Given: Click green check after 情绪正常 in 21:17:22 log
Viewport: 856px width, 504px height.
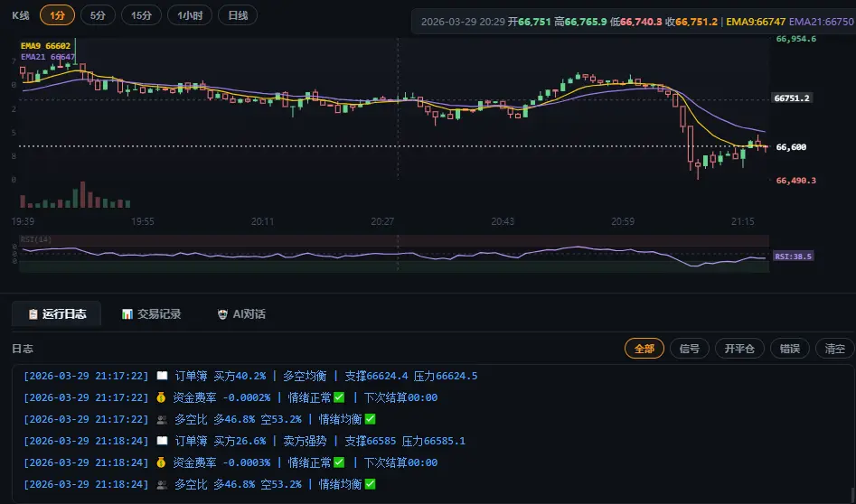Looking at the screenshot, I should click(339, 397).
